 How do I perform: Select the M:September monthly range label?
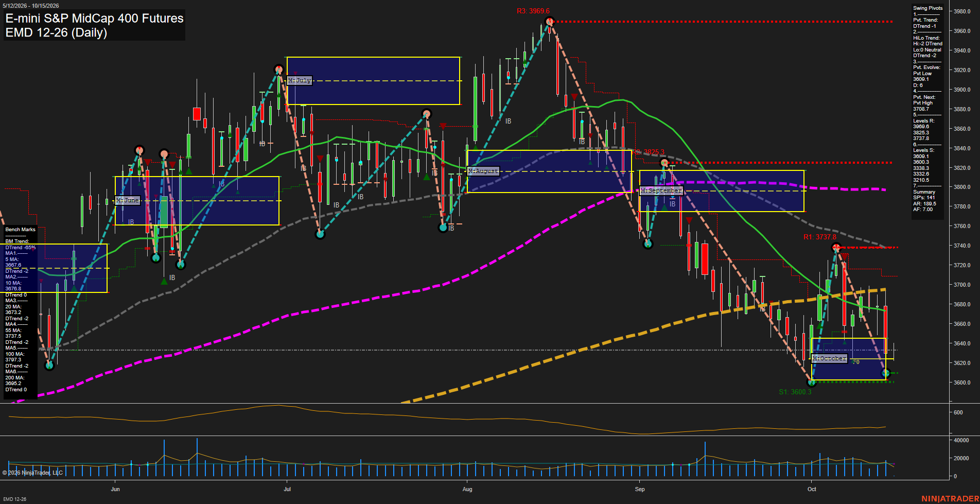661,190
